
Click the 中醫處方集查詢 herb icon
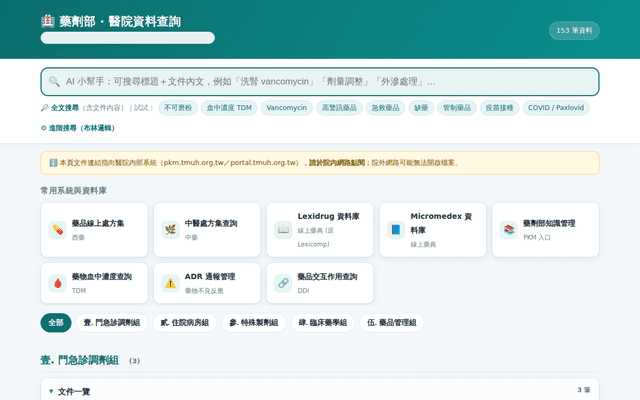click(171, 230)
